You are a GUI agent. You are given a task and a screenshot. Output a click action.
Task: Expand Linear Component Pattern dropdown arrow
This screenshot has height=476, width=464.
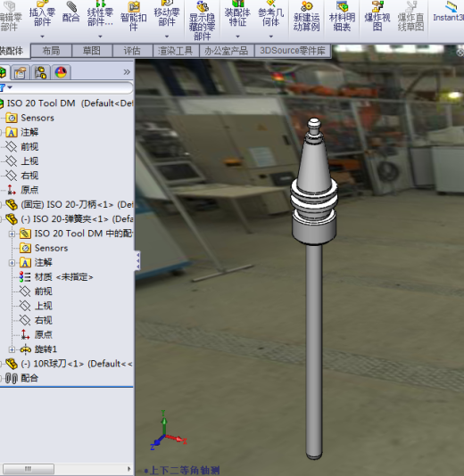tap(100, 37)
